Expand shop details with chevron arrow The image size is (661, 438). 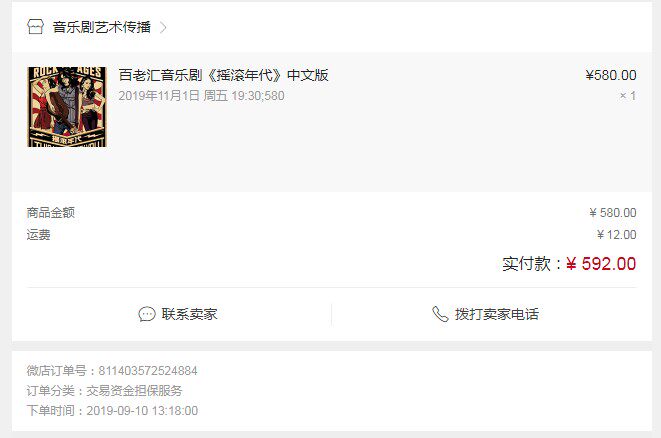click(x=163, y=27)
